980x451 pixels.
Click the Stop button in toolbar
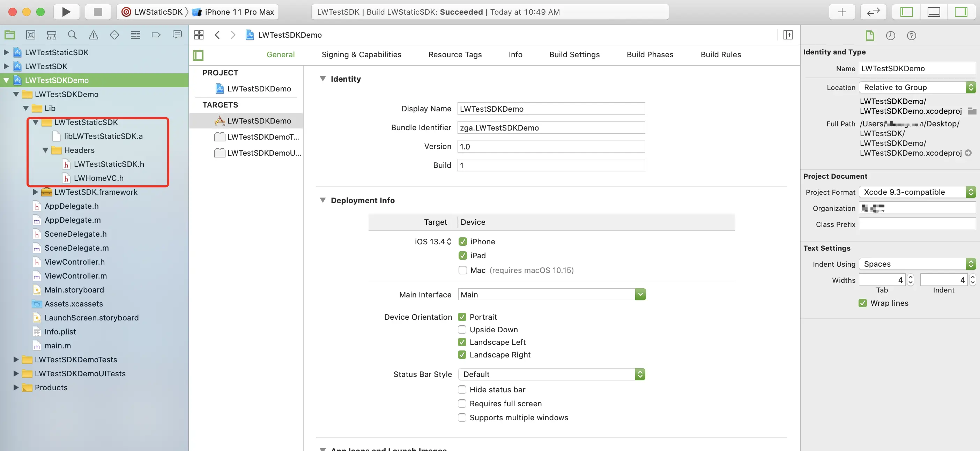98,12
